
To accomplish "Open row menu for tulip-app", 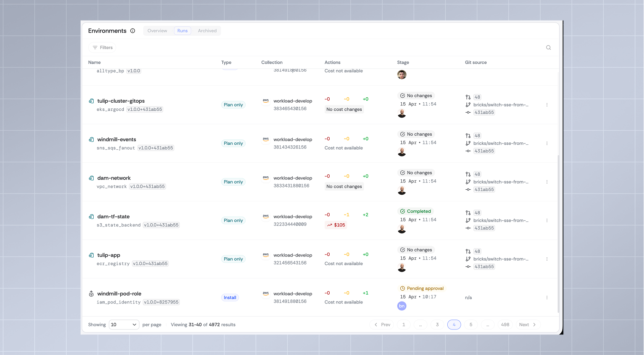I will (x=547, y=259).
